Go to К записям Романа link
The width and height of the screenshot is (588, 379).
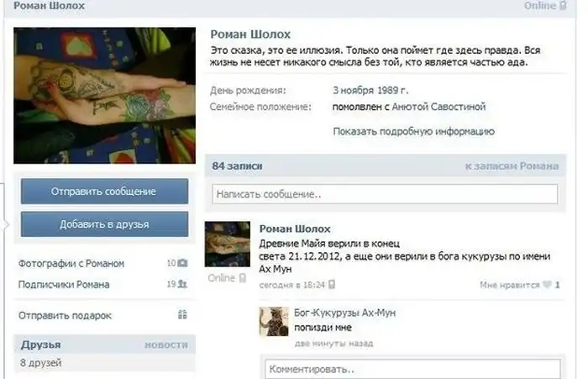point(512,166)
